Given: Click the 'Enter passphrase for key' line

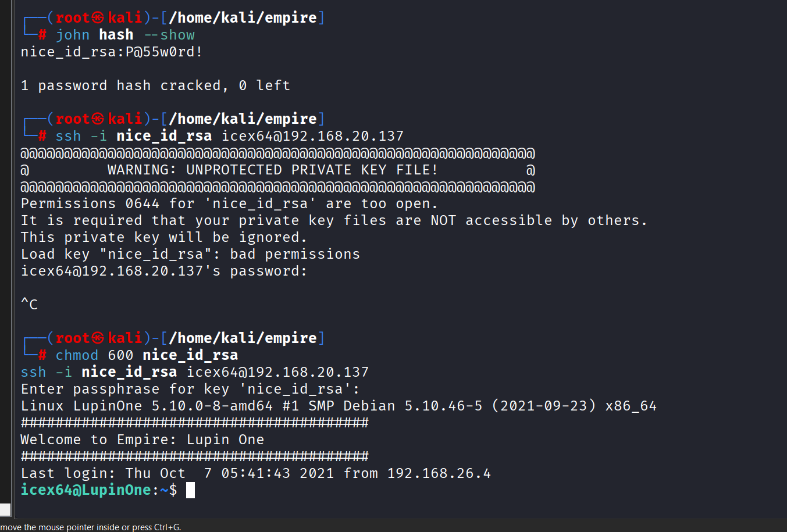Looking at the screenshot, I should tap(190, 389).
